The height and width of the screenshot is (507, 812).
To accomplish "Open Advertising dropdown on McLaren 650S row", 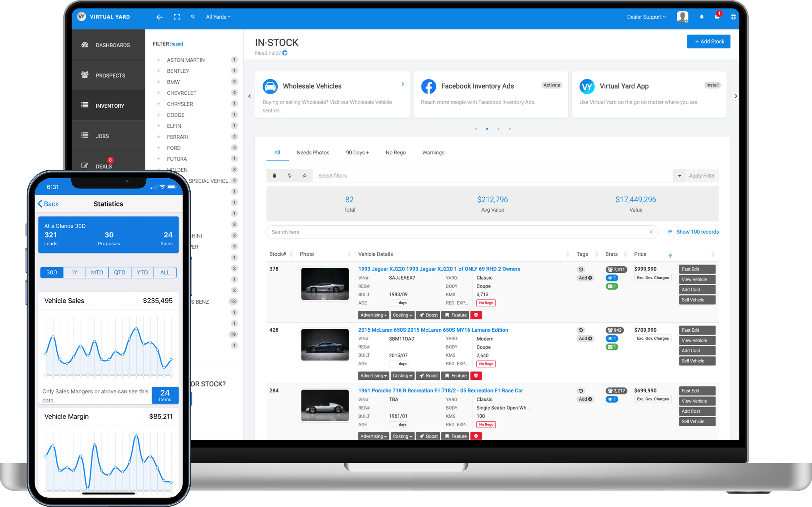I will click(x=373, y=376).
